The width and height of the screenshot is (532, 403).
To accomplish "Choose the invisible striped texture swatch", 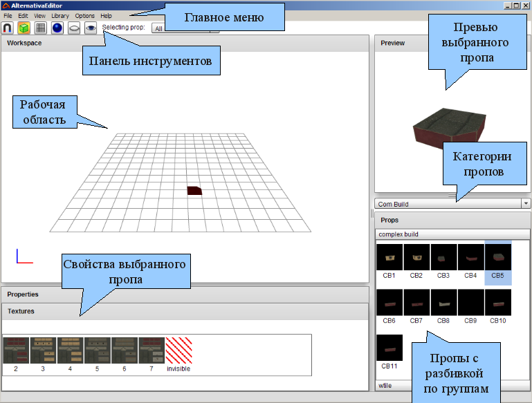I will [178, 350].
